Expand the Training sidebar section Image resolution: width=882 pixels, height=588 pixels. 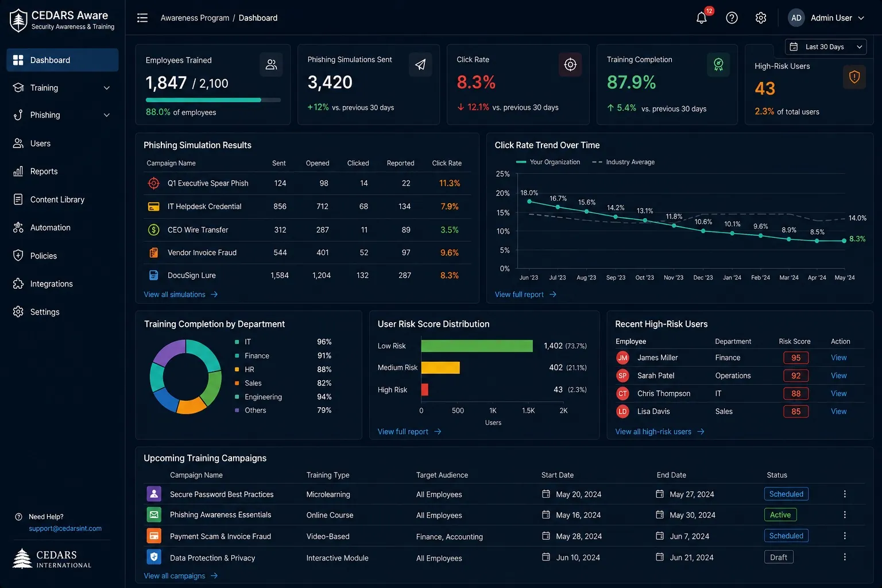pos(62,88)
